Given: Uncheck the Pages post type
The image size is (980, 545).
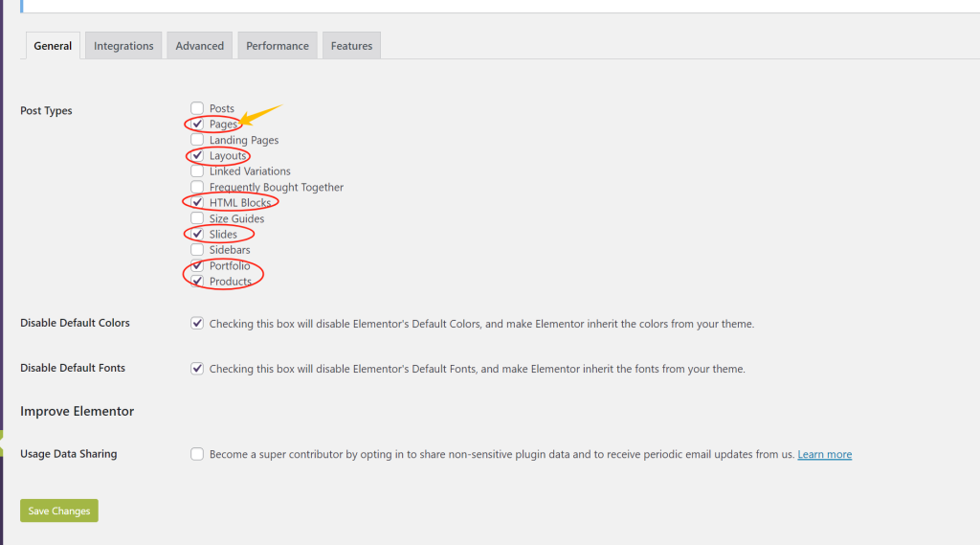Looking at the screenshot, I should pyautogui.click(x=197, y=125).
